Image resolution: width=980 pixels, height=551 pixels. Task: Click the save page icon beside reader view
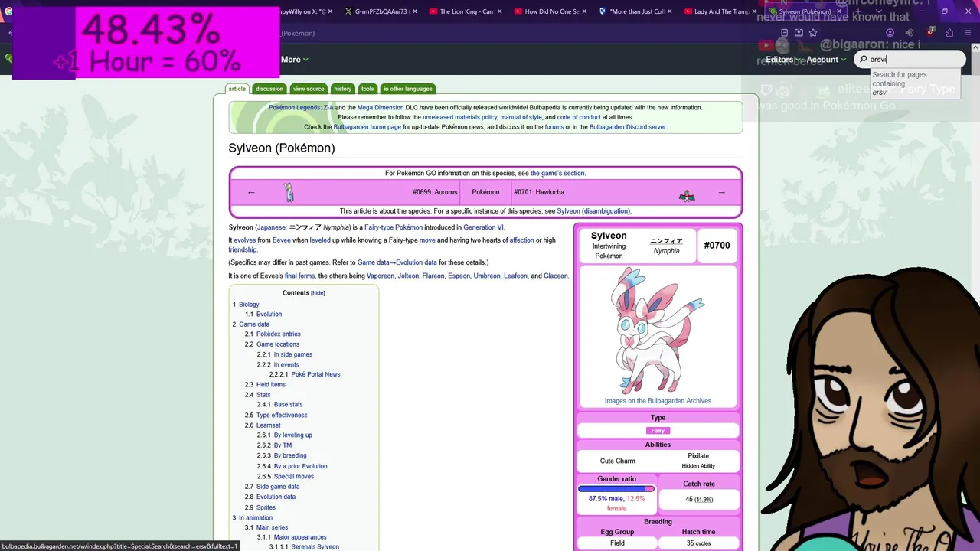click(799, 33)
